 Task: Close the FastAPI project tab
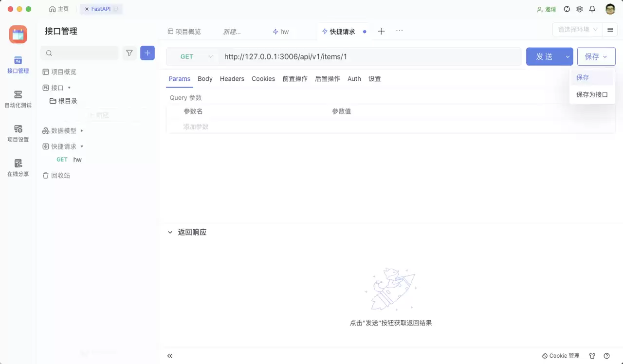(x=87, y=9)
